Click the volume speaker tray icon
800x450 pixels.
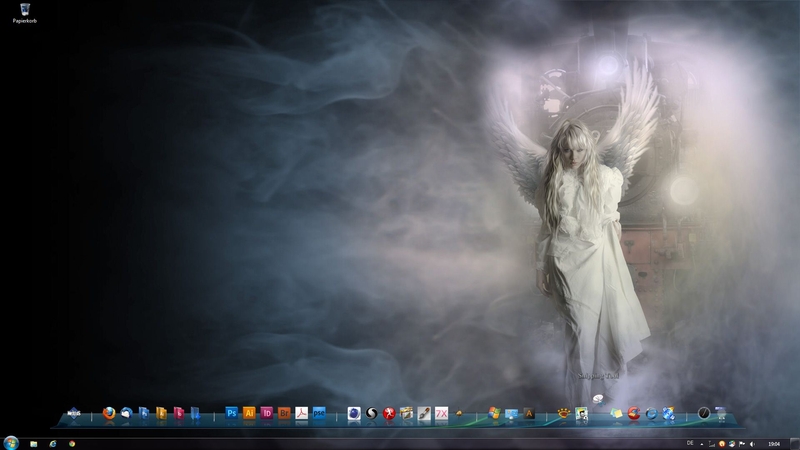point(752,444)
